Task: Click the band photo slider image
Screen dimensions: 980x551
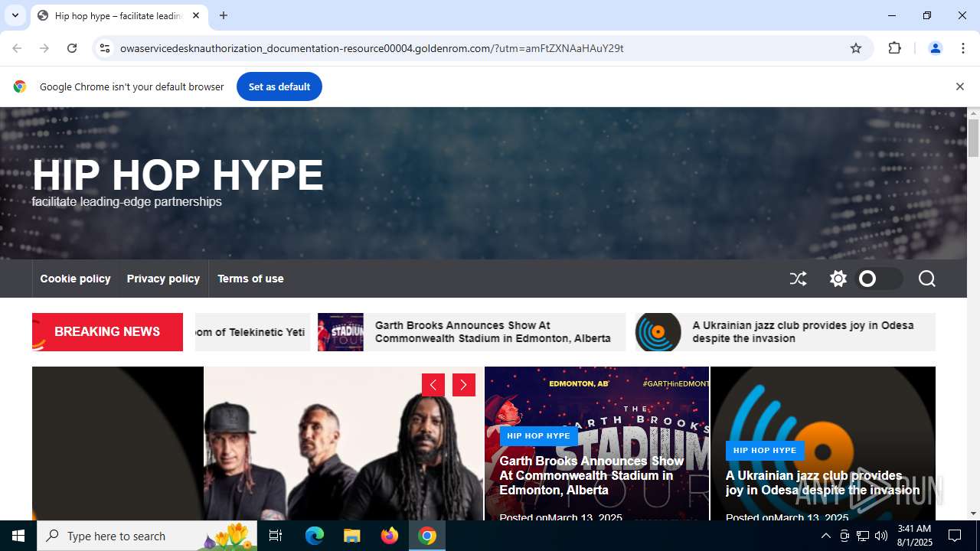Action: [343, 444]
